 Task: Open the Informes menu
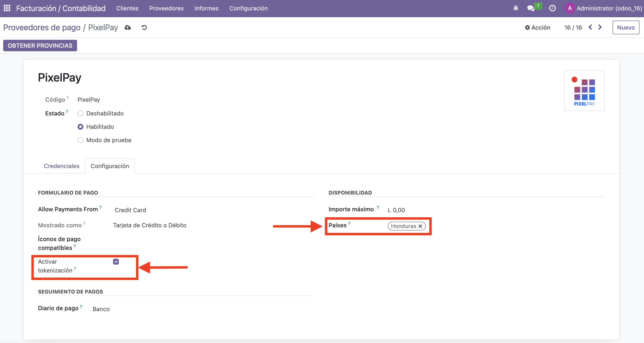(x=206, y=8)
